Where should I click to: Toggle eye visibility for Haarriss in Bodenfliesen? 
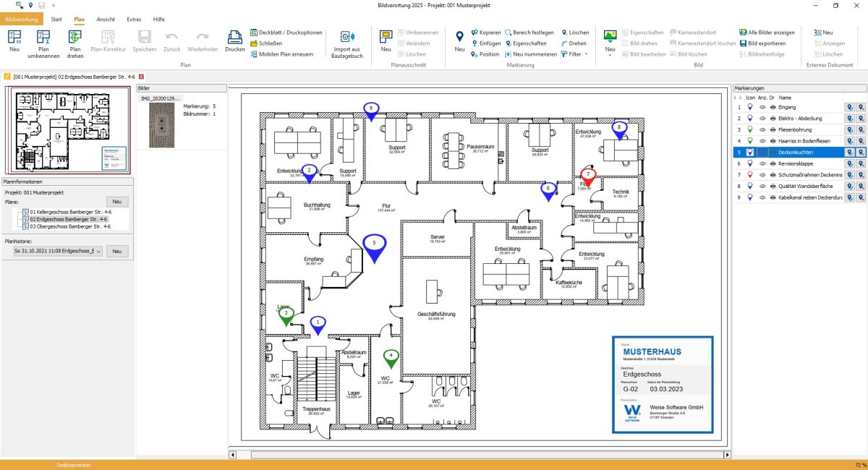tap(762, 141)
